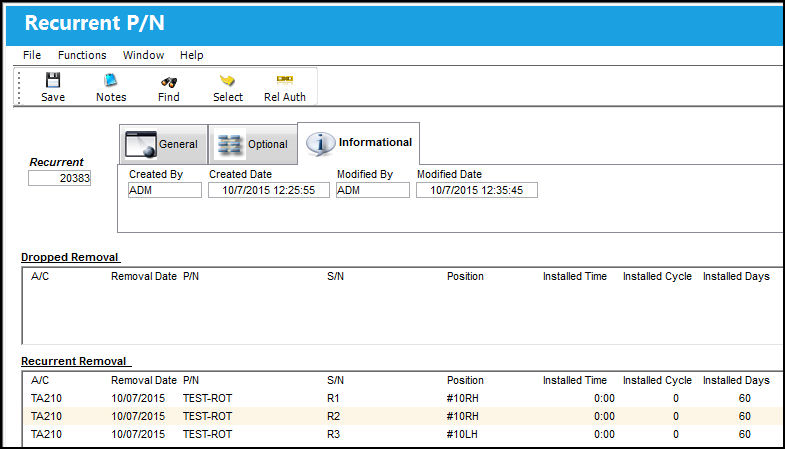Click the Created By field ADM

tap(165, 190)
